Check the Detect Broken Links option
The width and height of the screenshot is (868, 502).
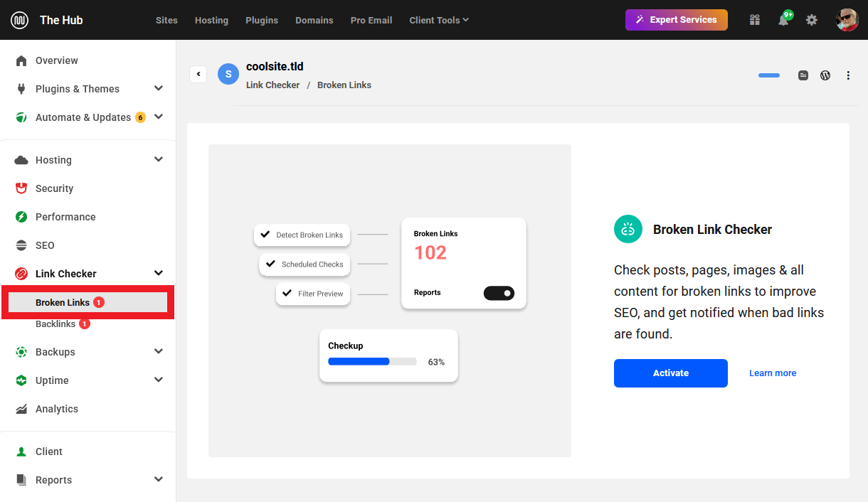265,235
